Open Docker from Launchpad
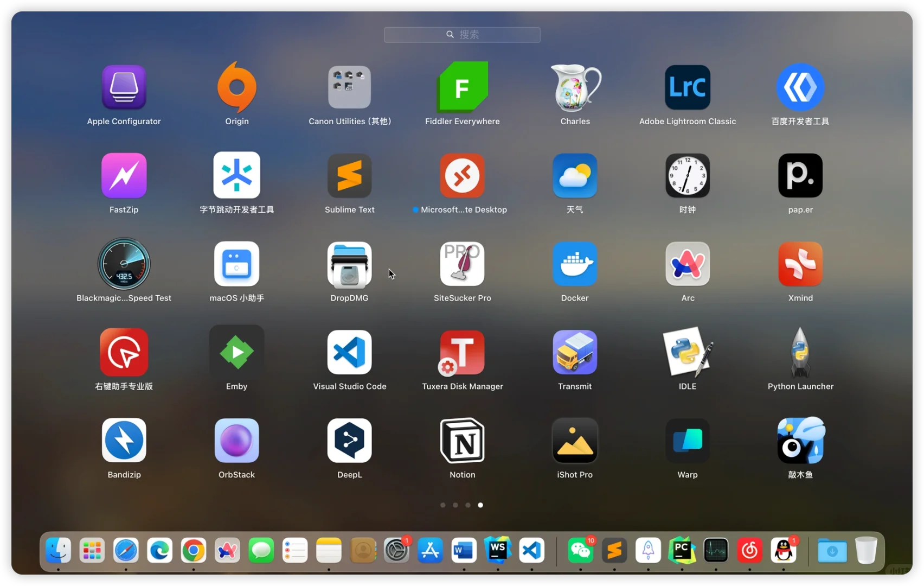Screen dimensions: 924x586 (x=575, y=264)
